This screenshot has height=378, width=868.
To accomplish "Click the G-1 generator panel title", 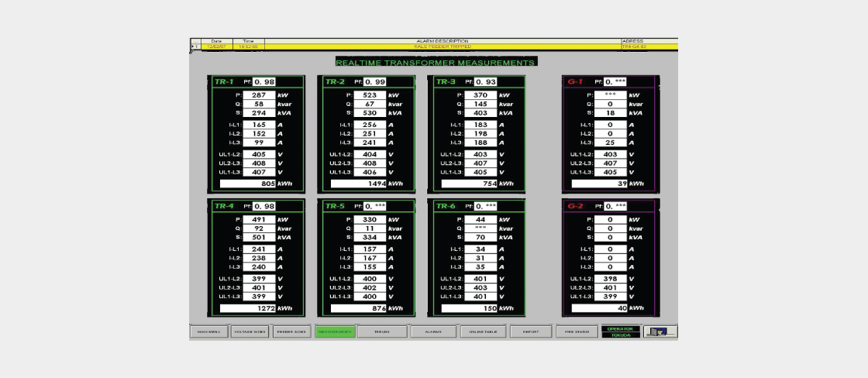I will click(x=575, y=82).
